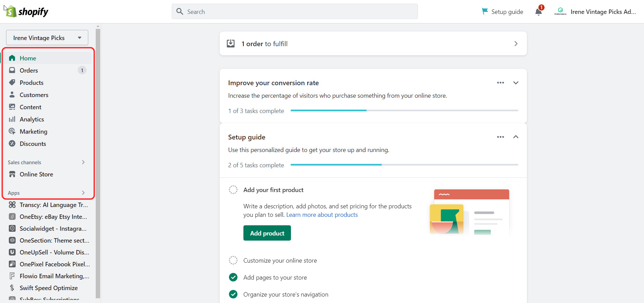Click 'Improve your conversion rate' heading
This screenshot has width=644, height=303.
point(273,83)
